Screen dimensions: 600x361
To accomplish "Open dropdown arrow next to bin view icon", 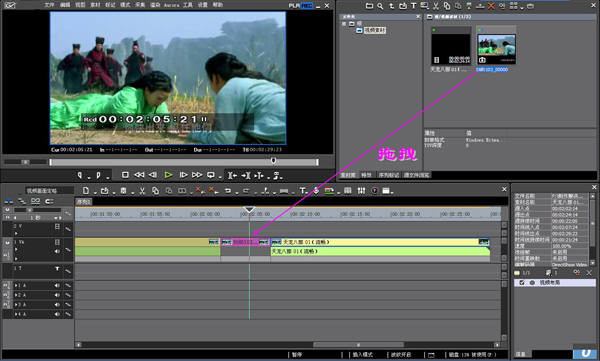I will [x=522, y=8].
